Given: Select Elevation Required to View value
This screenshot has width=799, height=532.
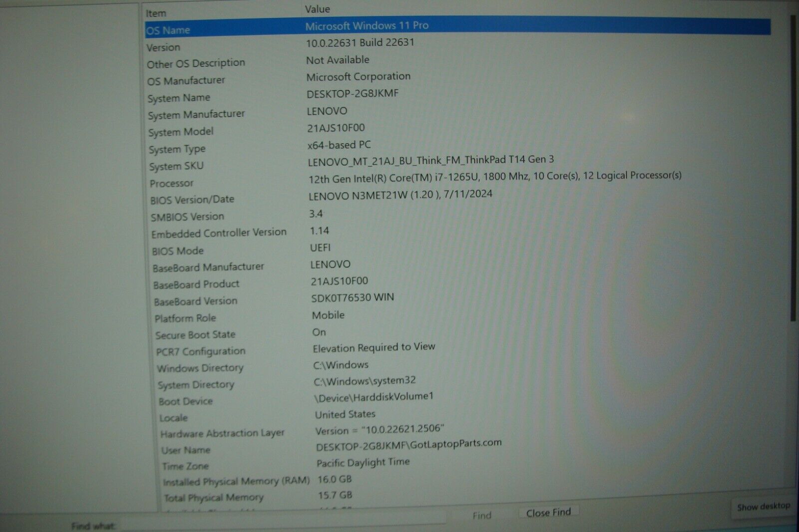Looking at the screenshot, I should tap(374, 348).
